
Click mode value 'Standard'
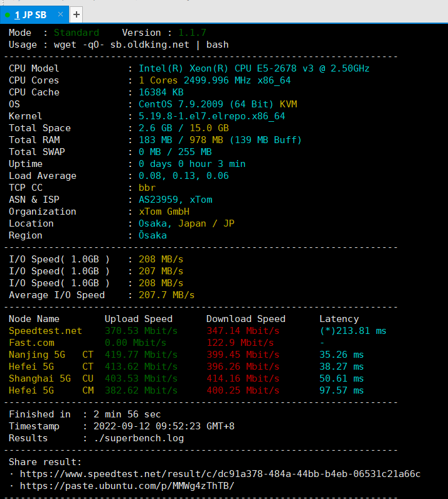click(x=77, y=33)
